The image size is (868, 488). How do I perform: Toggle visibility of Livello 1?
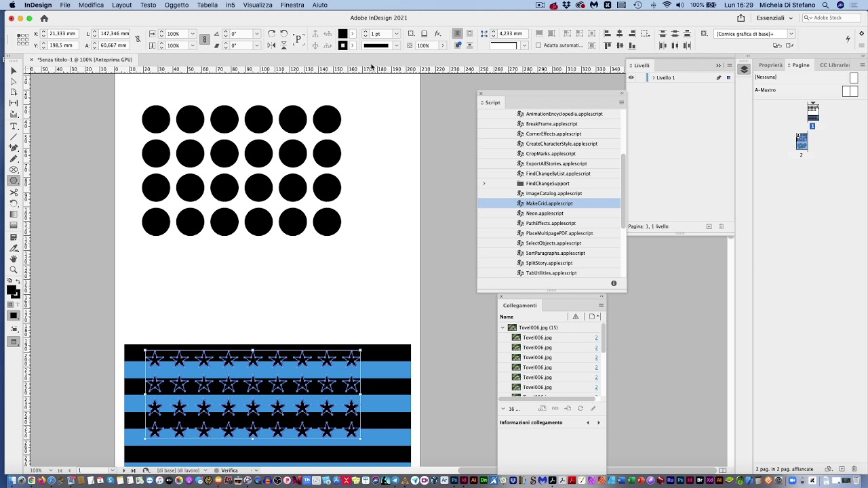click(x=631, y=78)
